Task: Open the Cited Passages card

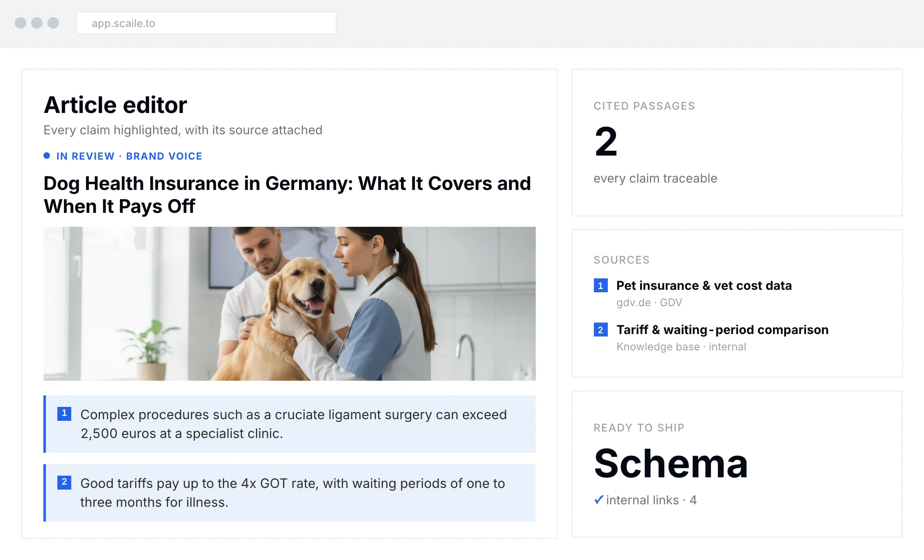Action: [737, 142]
